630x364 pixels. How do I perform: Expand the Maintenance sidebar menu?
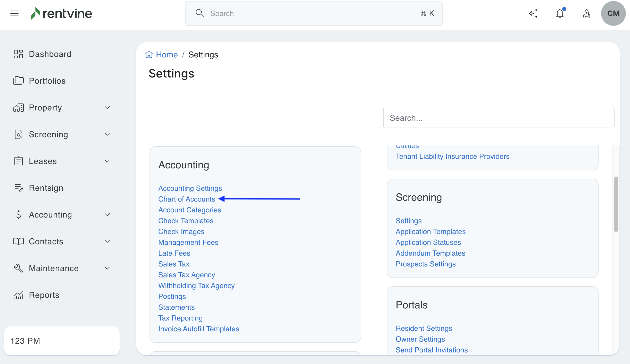[107, 268]
